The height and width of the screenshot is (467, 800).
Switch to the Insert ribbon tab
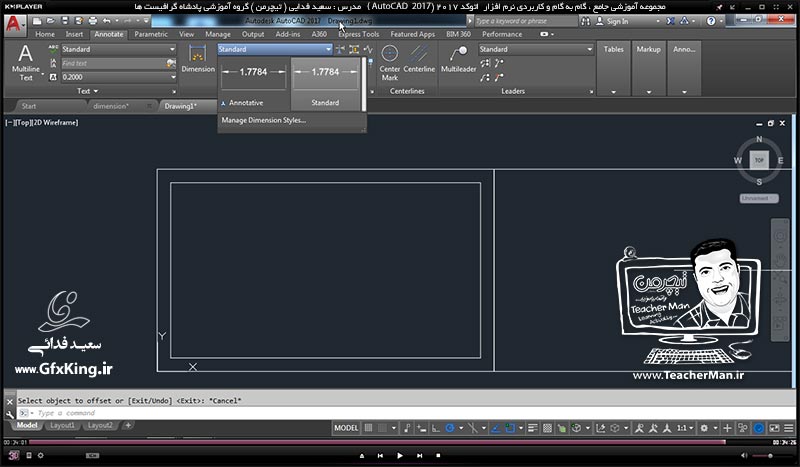click(74, 34)
